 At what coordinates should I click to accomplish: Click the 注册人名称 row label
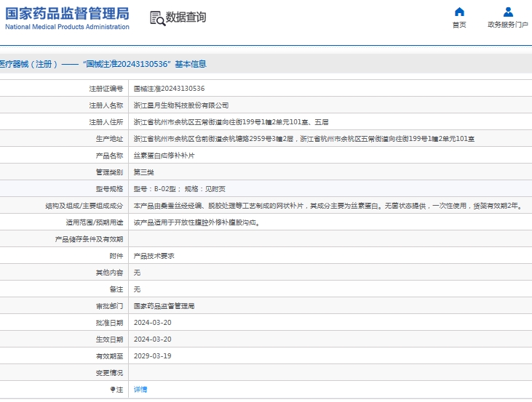(106, 105)
